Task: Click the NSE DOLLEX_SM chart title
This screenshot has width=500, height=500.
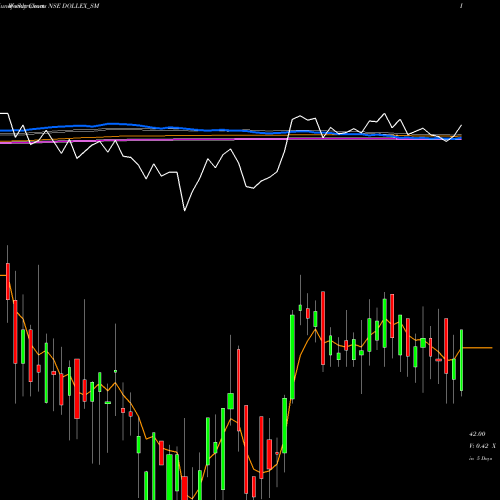Action: click(x=74, y=6)
